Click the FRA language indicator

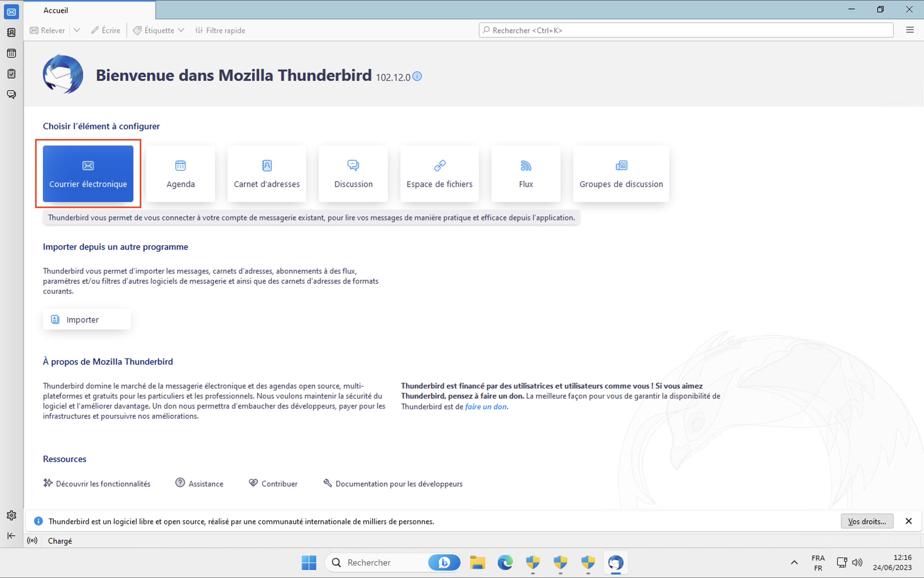(818, 563)
